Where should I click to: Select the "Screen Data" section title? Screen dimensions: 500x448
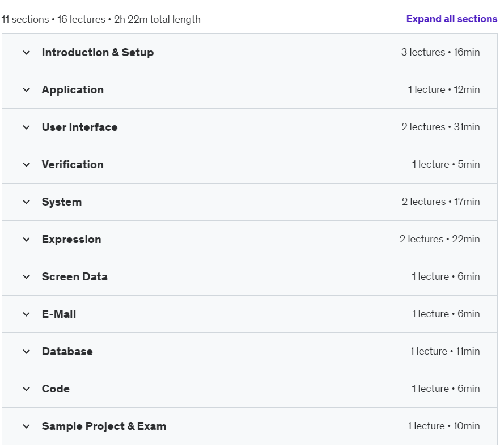75,276
